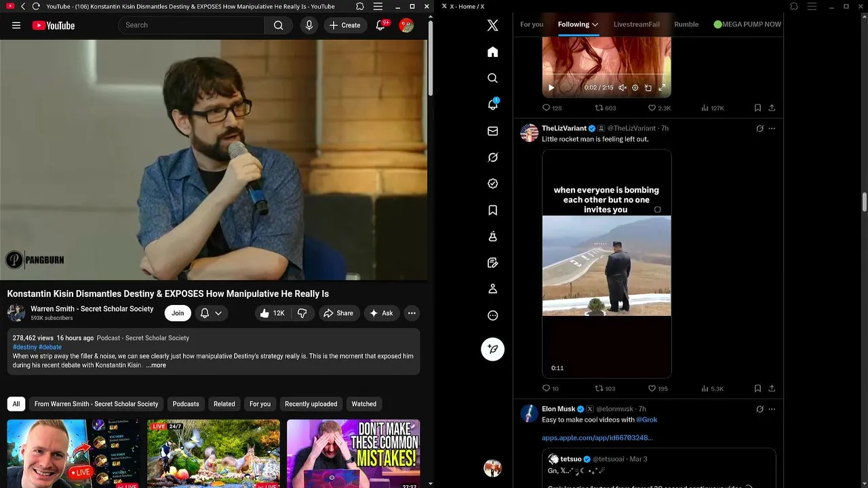868x488 pixels.
Task: Select the Podcasts filter chip
Action: [186, 404]
